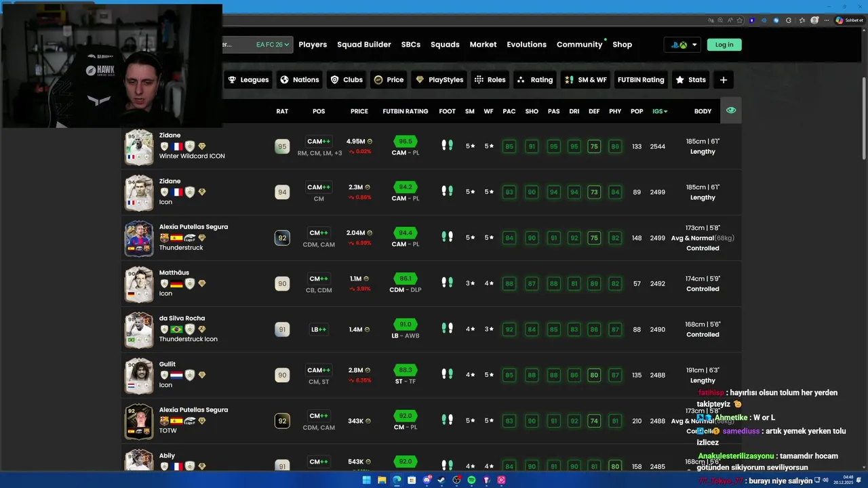Click the Barcelona club badge in Thunderstruck Alexia row

[x=164, y=238]
